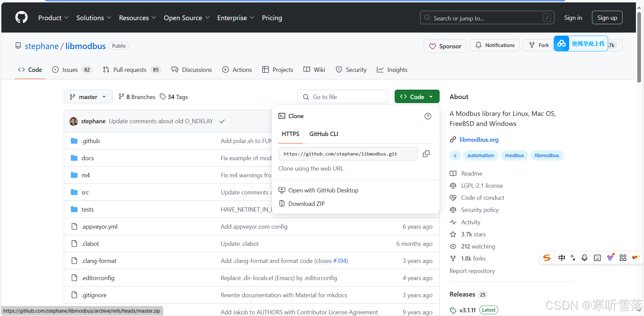Viewport: 644px width, 316px height.
Task: Switch to the Pull requests tab
Action: point(132,70)
